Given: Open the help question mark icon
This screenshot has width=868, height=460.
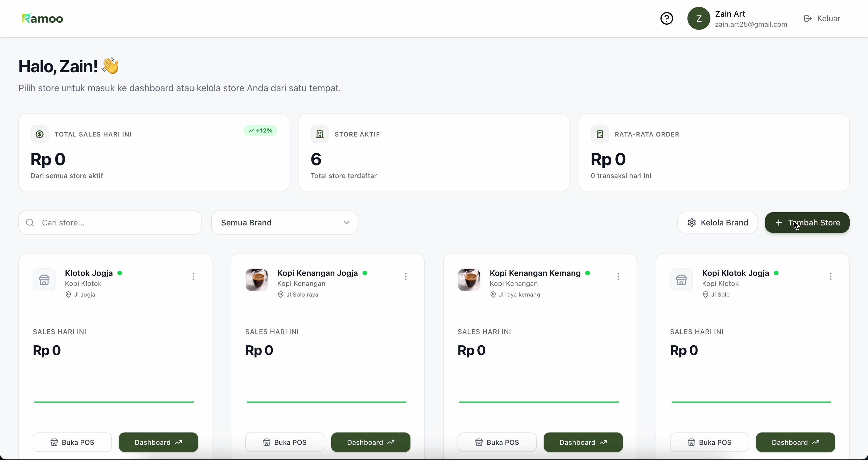Looking at the screenshot, I should click(x=666, y=19).
